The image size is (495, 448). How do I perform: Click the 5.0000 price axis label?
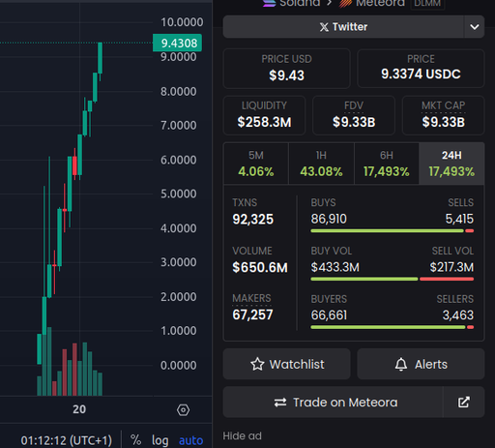point(179,194)
